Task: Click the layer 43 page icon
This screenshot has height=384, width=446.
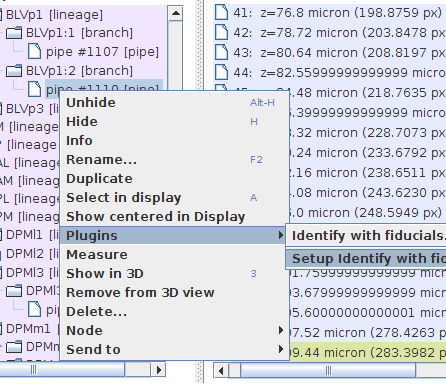Action: pyautogui.click(x=221, y=53)
